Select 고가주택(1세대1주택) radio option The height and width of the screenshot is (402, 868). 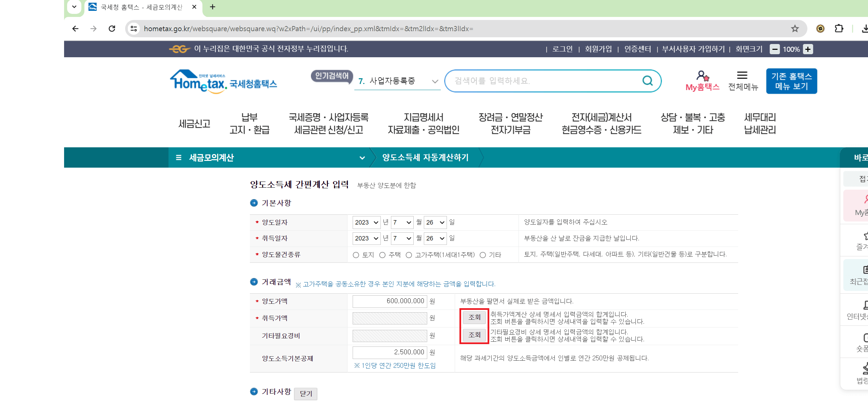(x=409, y=255)
